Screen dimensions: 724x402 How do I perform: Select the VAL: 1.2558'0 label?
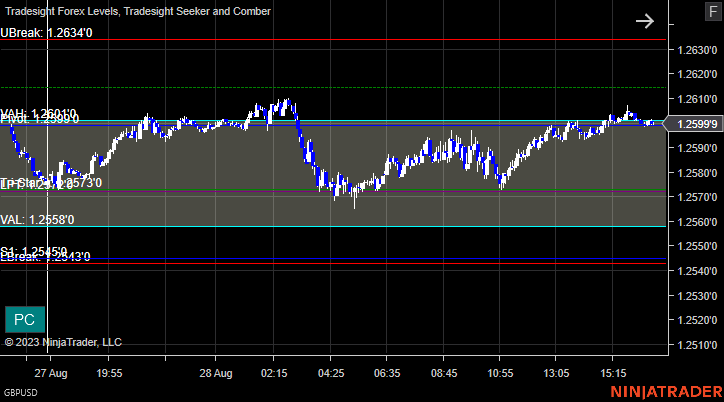pos(37,220)
